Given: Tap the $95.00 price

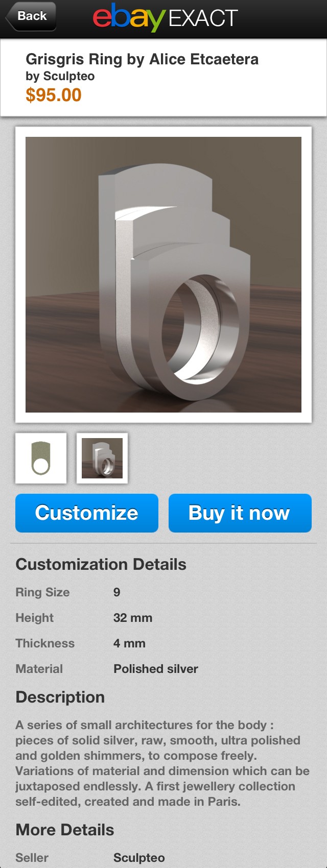Looking at the screenshot, I should (54, 95).
